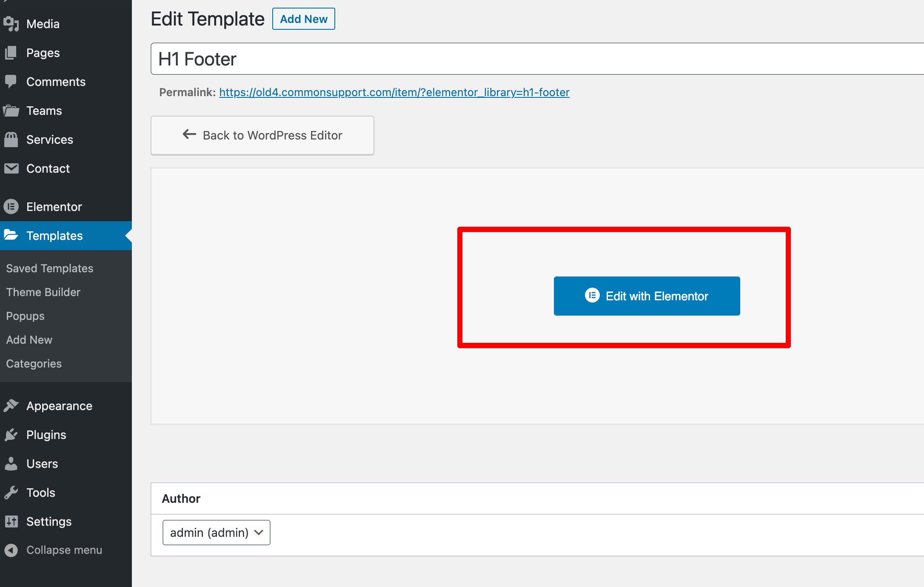Open the h1-footer permalink URL

click(x=394, y=92)
